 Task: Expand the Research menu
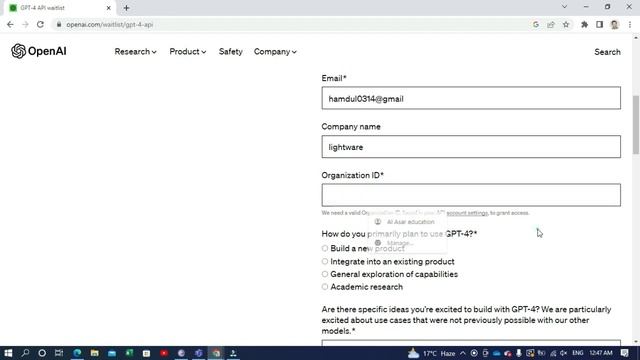pos(135,52)
